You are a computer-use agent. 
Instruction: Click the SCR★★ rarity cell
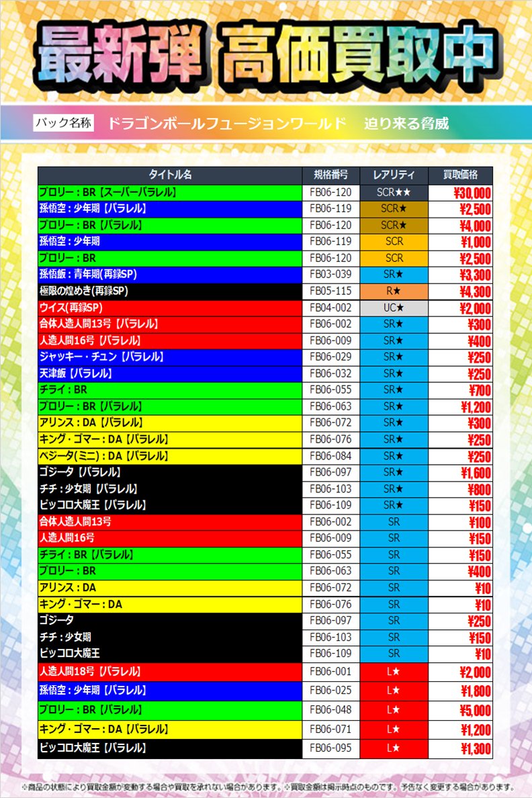[394, 192]
